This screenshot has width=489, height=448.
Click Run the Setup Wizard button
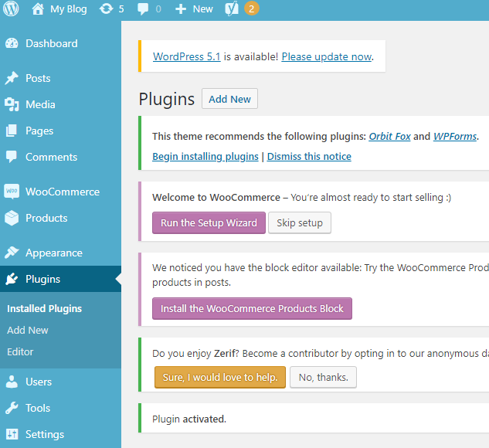tap(209, 222)
